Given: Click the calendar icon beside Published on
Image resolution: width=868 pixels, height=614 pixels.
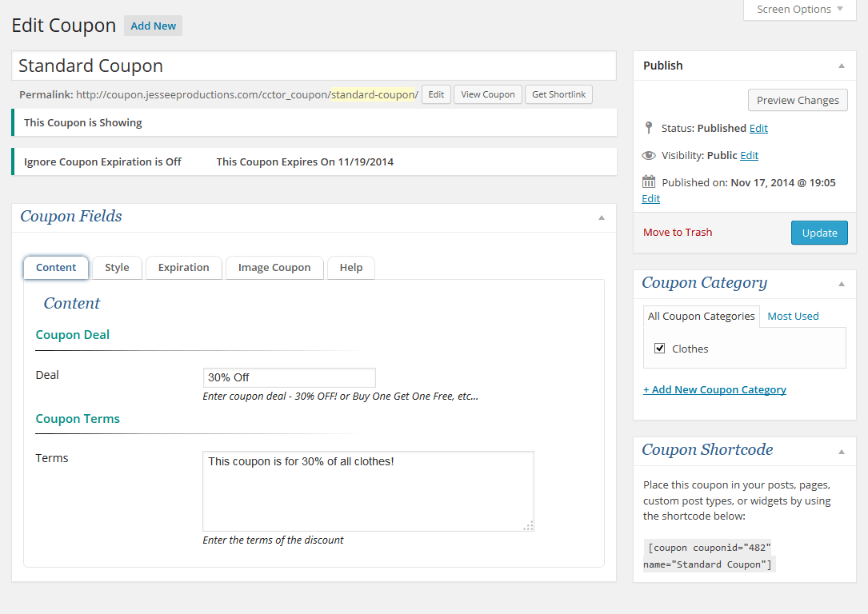Looking at the screenshot, I should (649, 182).
